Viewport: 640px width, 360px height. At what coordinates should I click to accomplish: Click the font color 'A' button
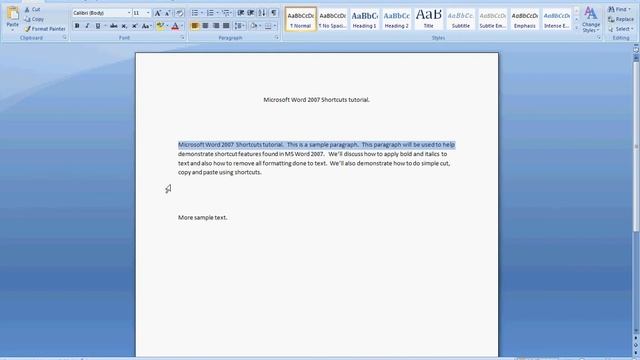175,26
